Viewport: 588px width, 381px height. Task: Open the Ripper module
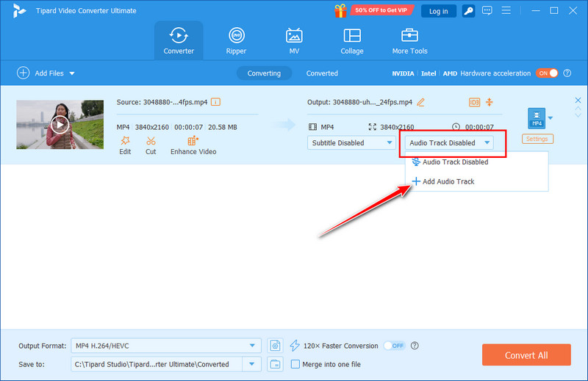236,40
